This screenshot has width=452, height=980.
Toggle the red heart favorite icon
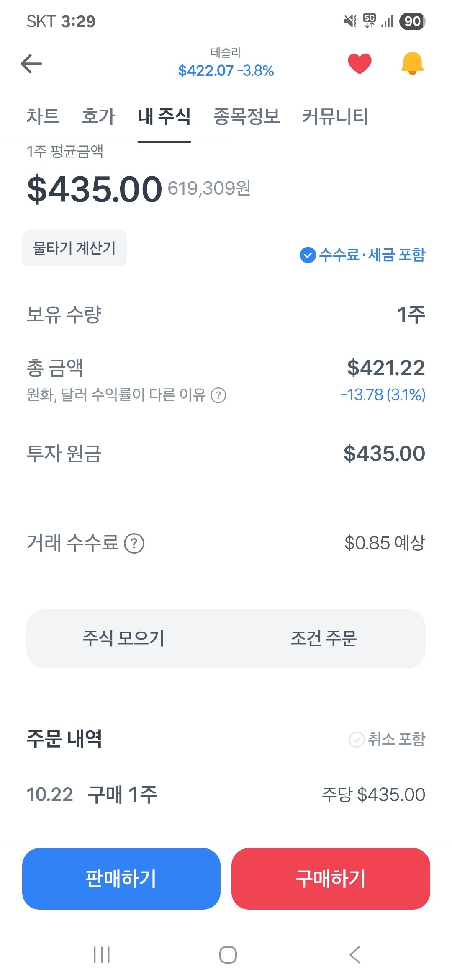point(360,64)
